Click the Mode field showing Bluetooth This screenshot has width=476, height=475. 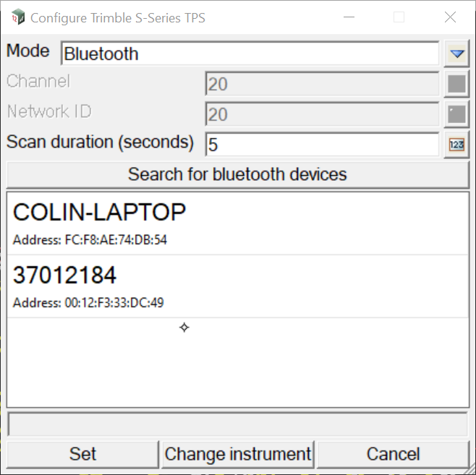pos(250,54)
